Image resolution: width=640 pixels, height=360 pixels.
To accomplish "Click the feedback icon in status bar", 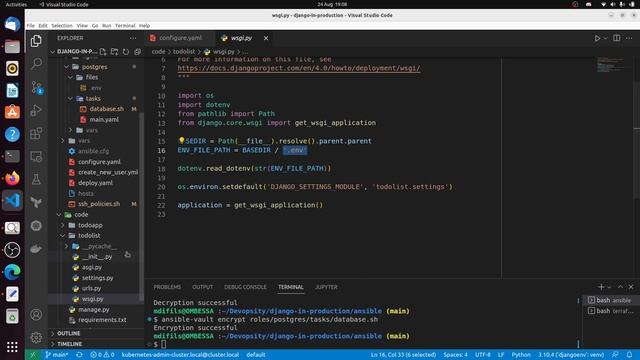I will [615, 354].
